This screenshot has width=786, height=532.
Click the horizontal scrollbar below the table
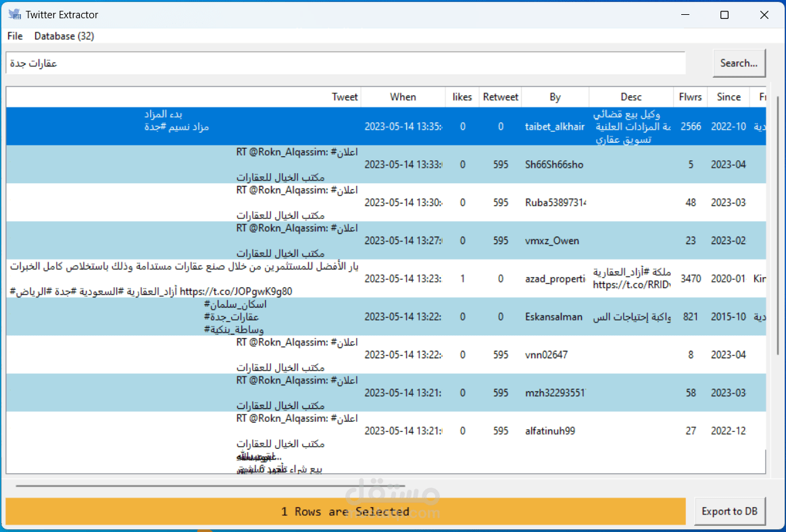pos(211,485)
